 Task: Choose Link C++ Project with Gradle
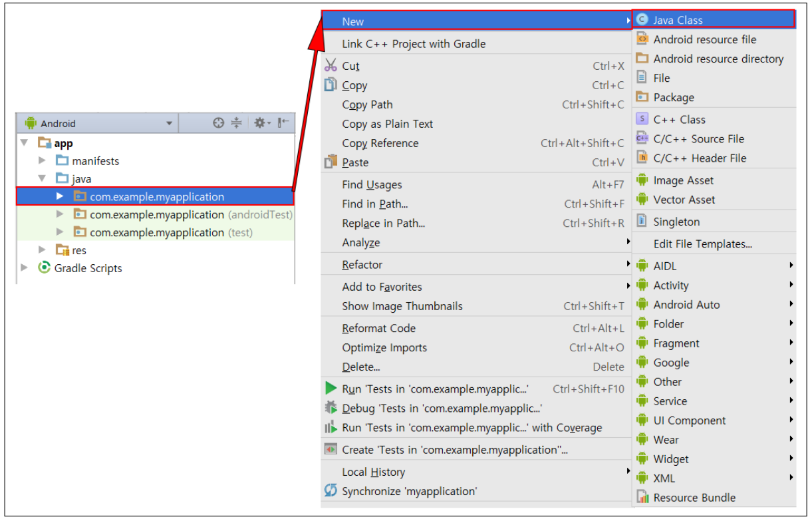coord(476,43)
